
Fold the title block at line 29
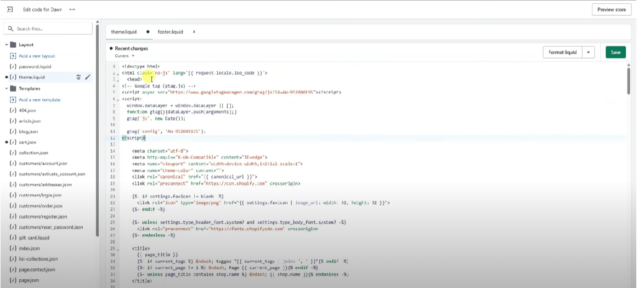tap(117, 250)
